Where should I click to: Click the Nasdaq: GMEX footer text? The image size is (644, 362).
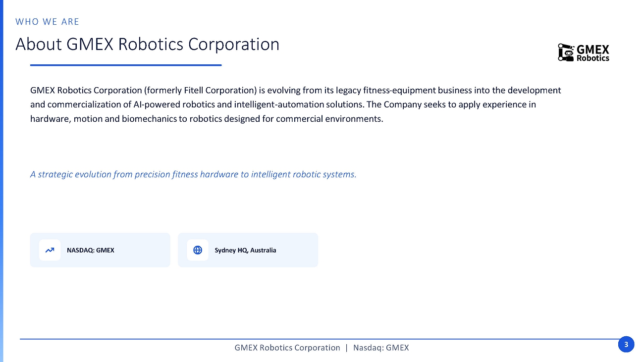(381, 348)
